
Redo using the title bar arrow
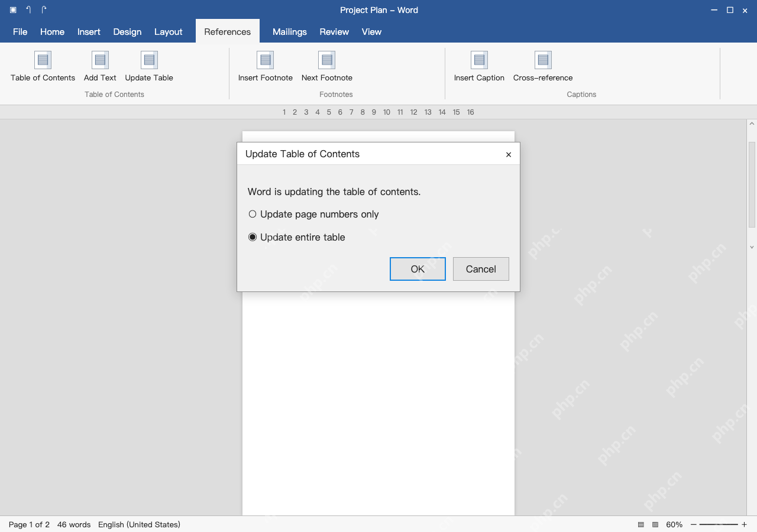pyautogui.click(x=44, y=10)
